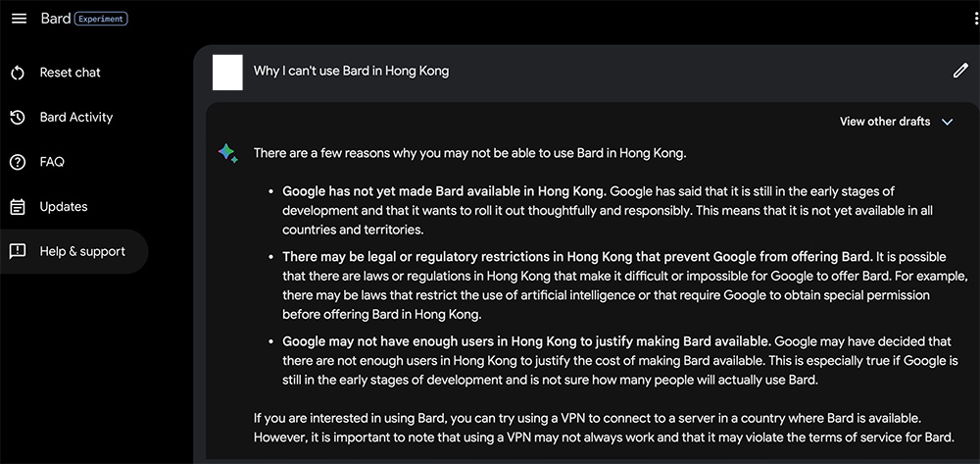Click the Bard logo text

55,19
